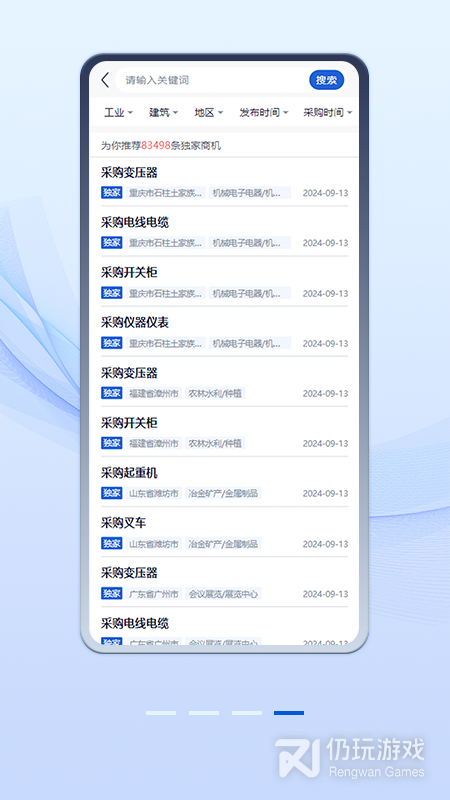Open the 发布时间 publish time dropdown

coord(264,113)
